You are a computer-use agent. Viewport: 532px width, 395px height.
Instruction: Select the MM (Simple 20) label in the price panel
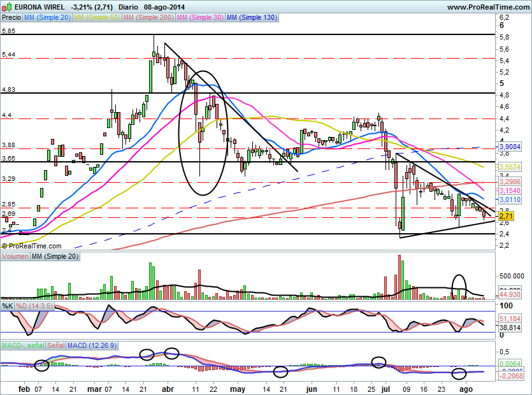(47, 17)
